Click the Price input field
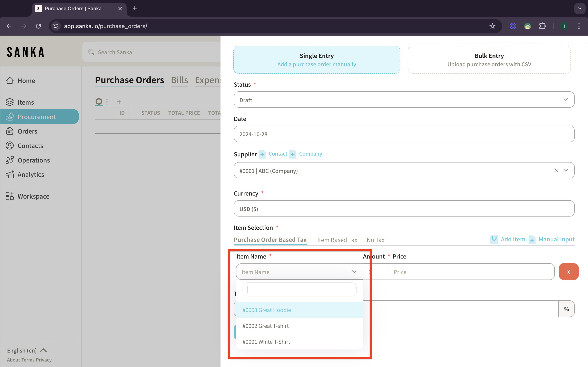Viewport: 588px width, 367px height. [x=471, y=272]
